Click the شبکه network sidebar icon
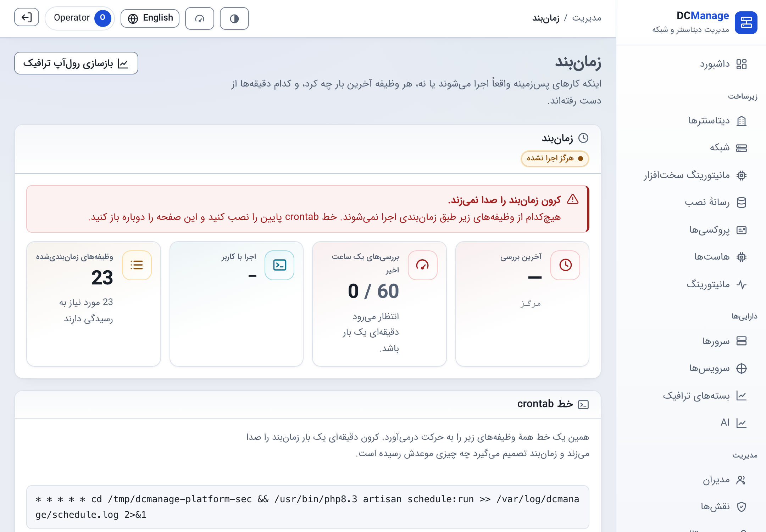Screen dimensions: 766x532 741,148
